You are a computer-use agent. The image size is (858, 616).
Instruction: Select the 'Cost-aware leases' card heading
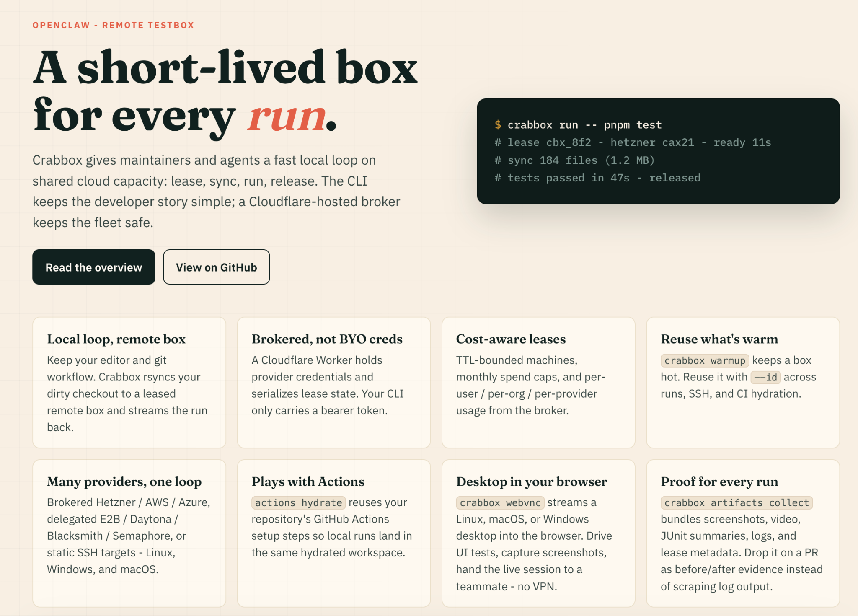pyautogui.click(x=511, y=339)
